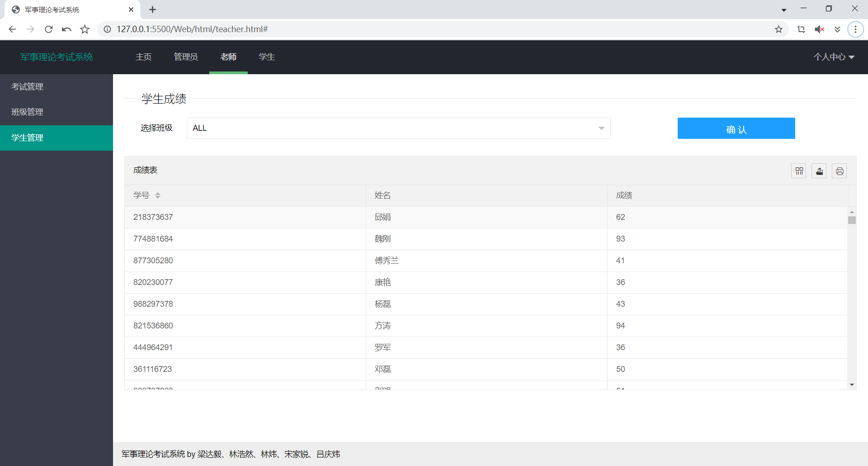Viewport: 868px width, 466px height.
Task: Click the name cell 方涛
Action: (x=486, y=326)
